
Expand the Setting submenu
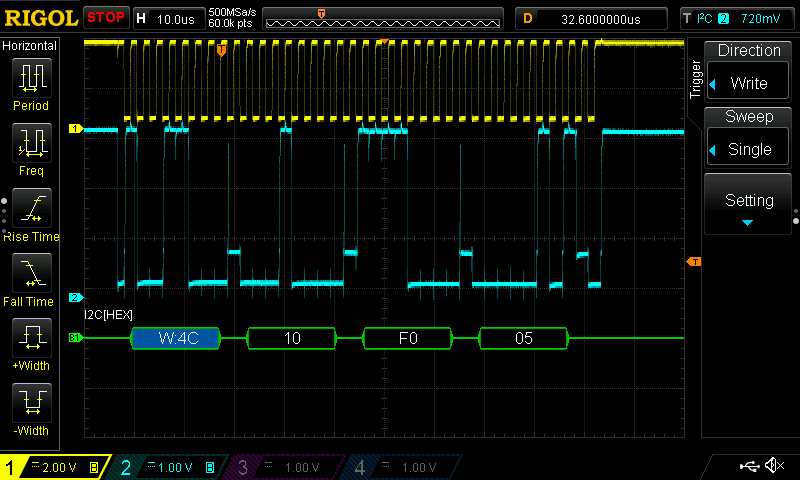749,205
